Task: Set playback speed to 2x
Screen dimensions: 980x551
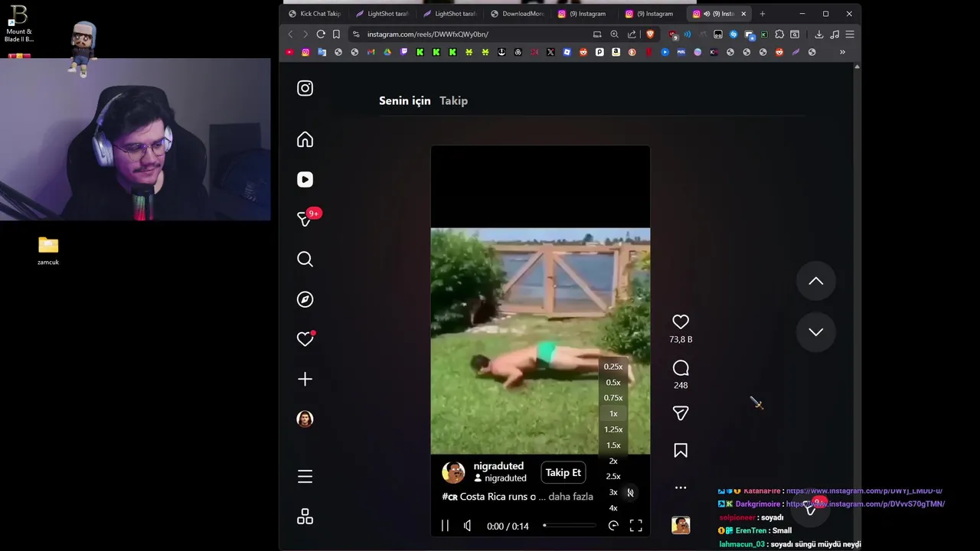Action: click(613, 461)
